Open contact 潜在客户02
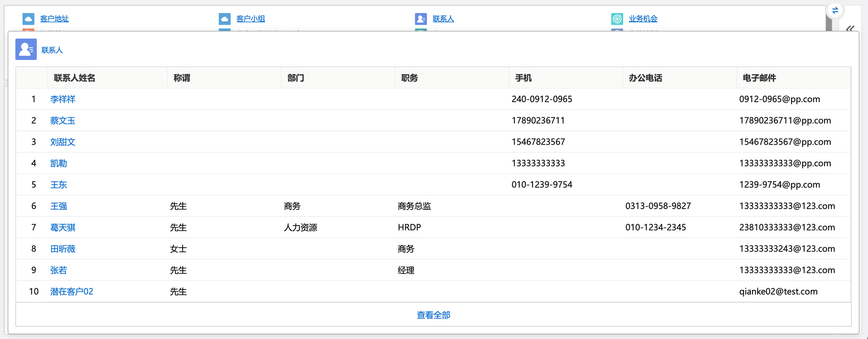 click(72, 292)
